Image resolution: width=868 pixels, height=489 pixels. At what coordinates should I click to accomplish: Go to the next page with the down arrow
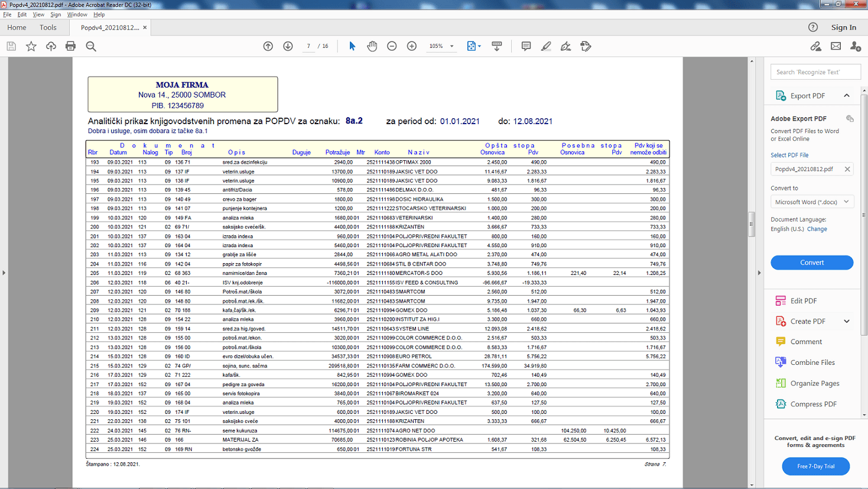click(x=288, y=46)
